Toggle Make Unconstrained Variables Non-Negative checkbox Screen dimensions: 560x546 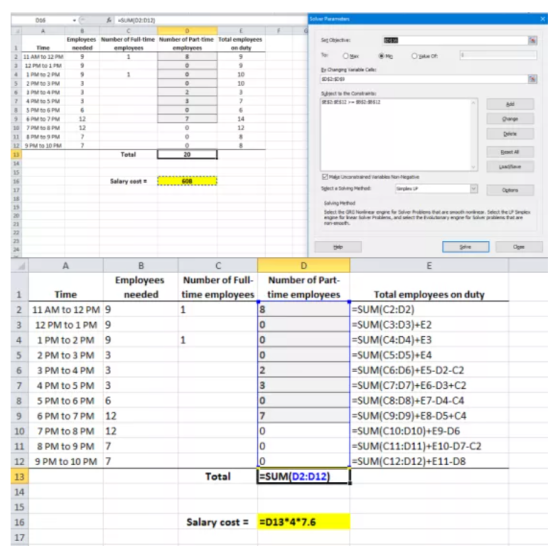325,177
